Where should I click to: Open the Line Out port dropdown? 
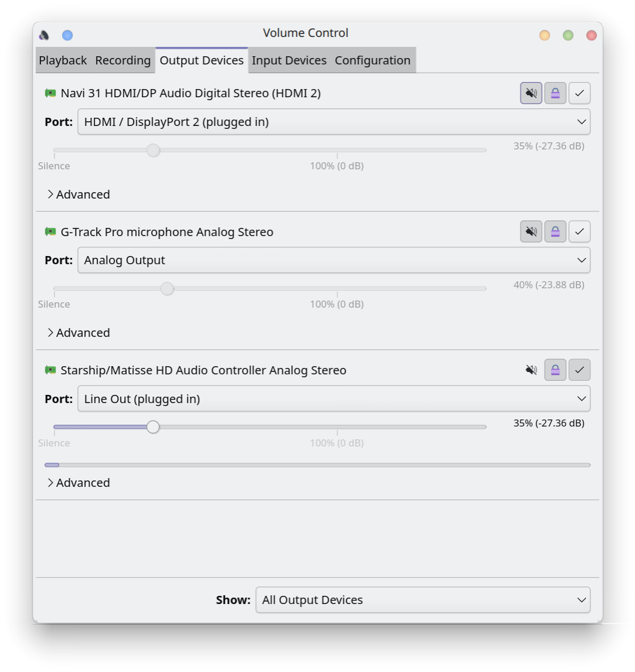pyautogui.click(x=333, y=399)
